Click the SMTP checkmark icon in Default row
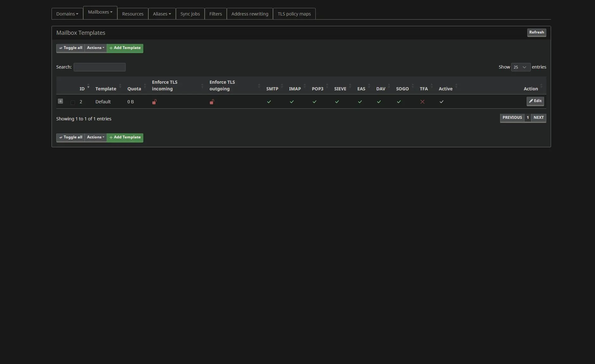 tap(269, 102)
